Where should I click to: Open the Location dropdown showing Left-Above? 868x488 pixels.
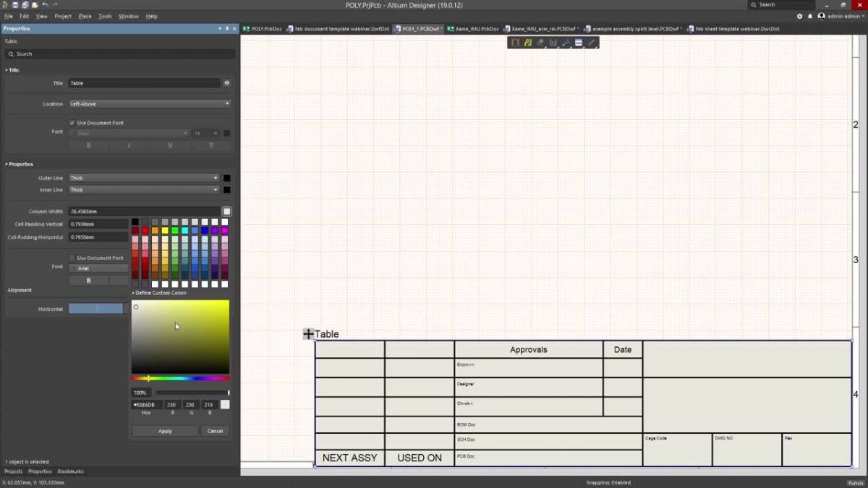pos(149,103)
